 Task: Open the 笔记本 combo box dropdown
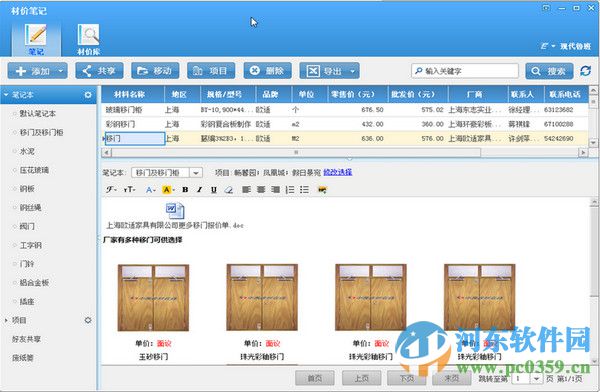pos(196,173)
